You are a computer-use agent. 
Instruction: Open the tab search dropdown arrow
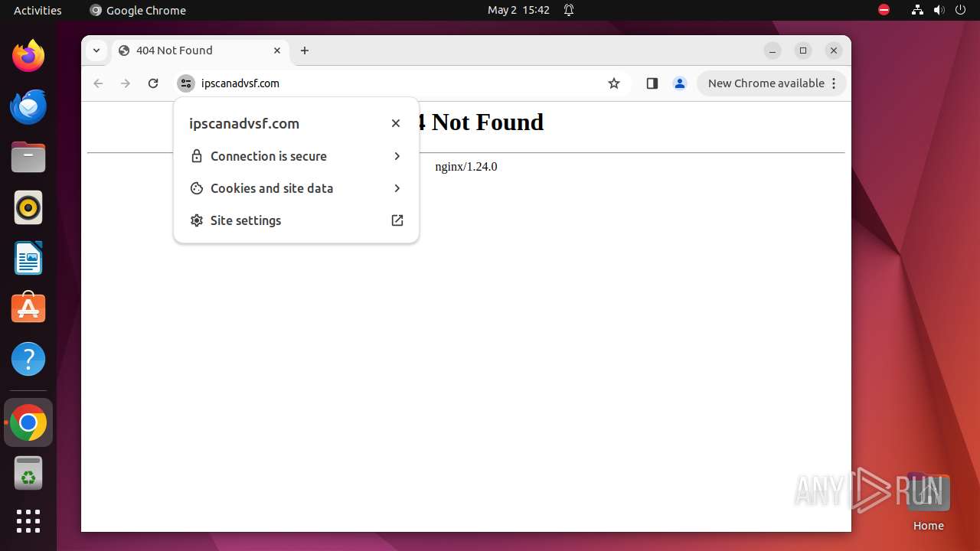(x=96, y=51)
